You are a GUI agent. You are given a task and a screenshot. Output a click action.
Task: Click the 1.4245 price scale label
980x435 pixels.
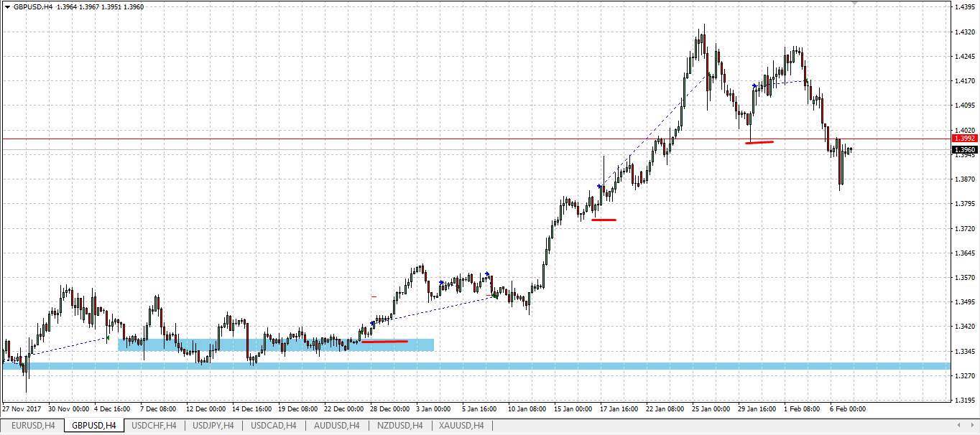[966, 57]
